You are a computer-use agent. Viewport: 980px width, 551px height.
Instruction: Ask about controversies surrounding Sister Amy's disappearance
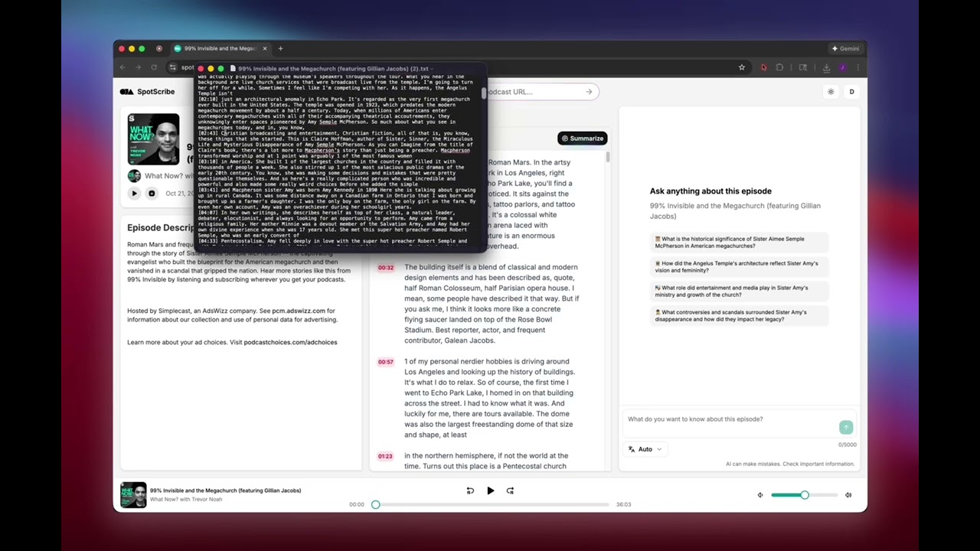pos(740,315)
